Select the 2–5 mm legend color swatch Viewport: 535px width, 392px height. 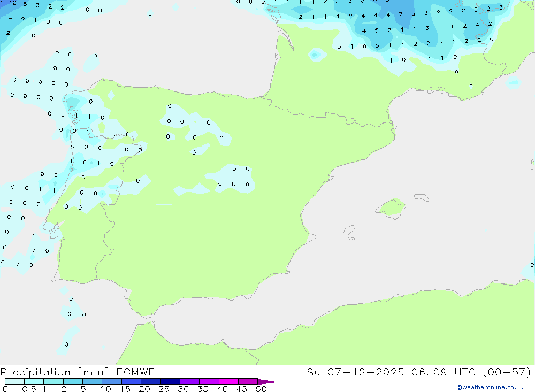click(73, 381)
